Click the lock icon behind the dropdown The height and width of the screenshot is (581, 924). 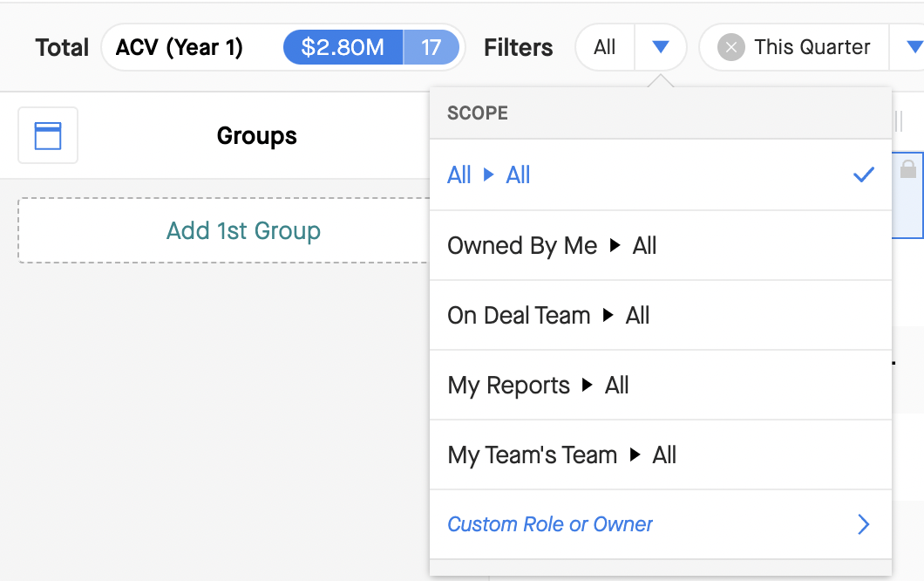[x=908, y=168]
